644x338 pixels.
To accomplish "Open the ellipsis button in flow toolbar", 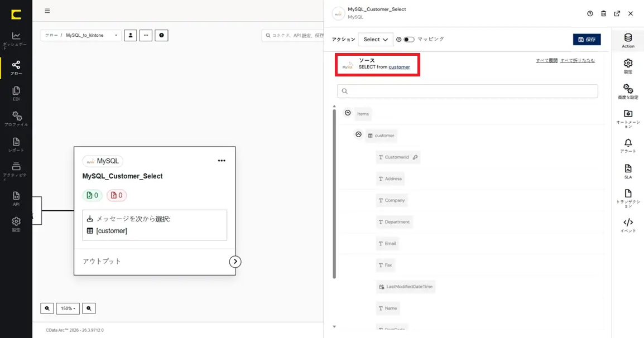I will [146, 35].
